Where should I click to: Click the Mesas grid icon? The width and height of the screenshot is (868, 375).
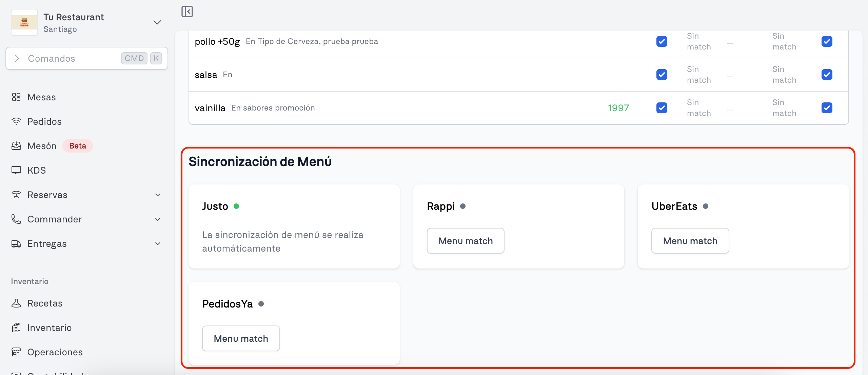[16, 97]
